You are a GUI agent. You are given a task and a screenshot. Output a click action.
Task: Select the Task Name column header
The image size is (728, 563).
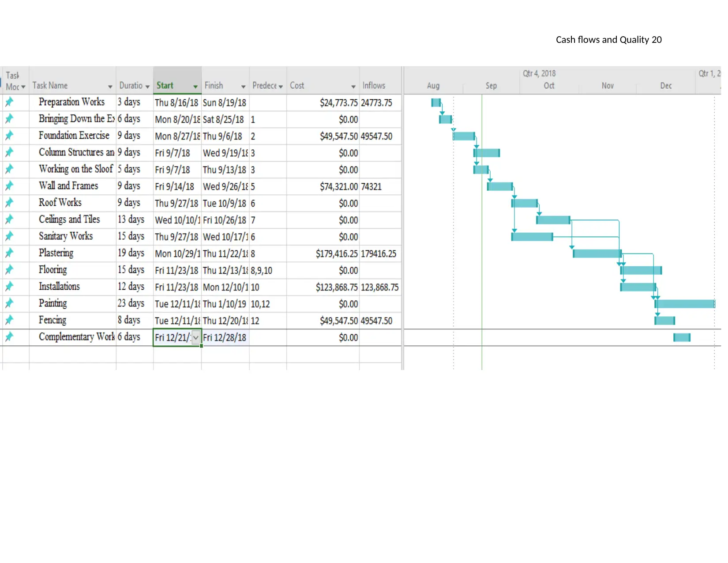point(72,80)
